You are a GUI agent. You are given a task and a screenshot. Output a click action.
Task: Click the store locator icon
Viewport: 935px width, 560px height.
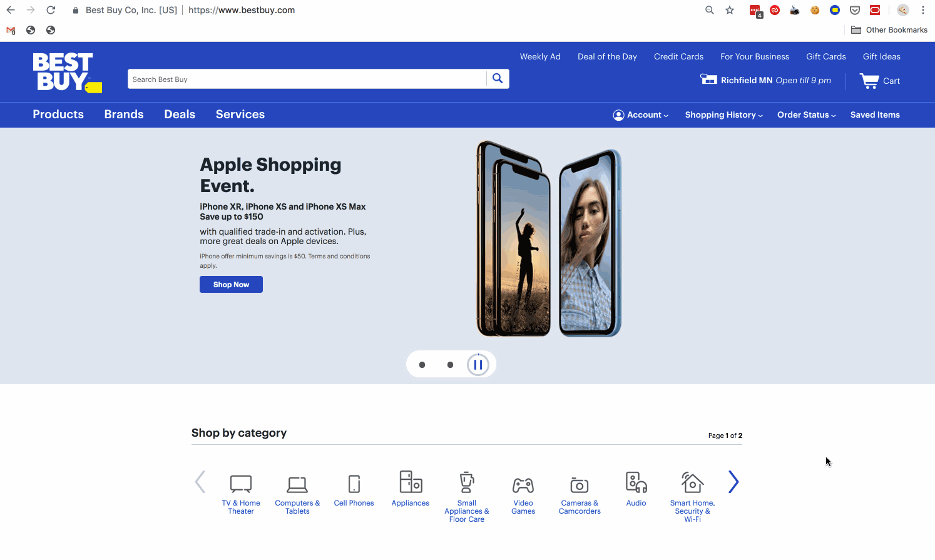[708, 79]
